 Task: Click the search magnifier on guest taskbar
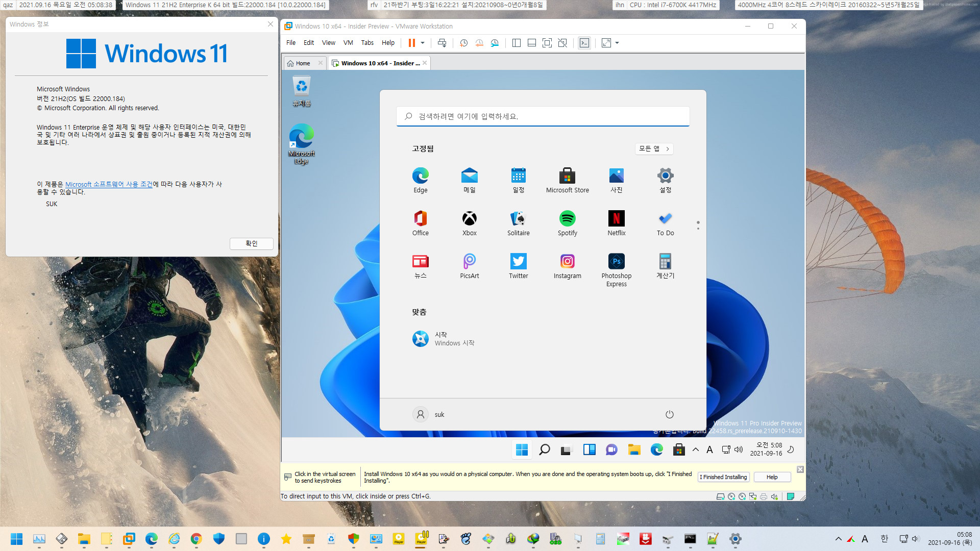click(544, 449)
